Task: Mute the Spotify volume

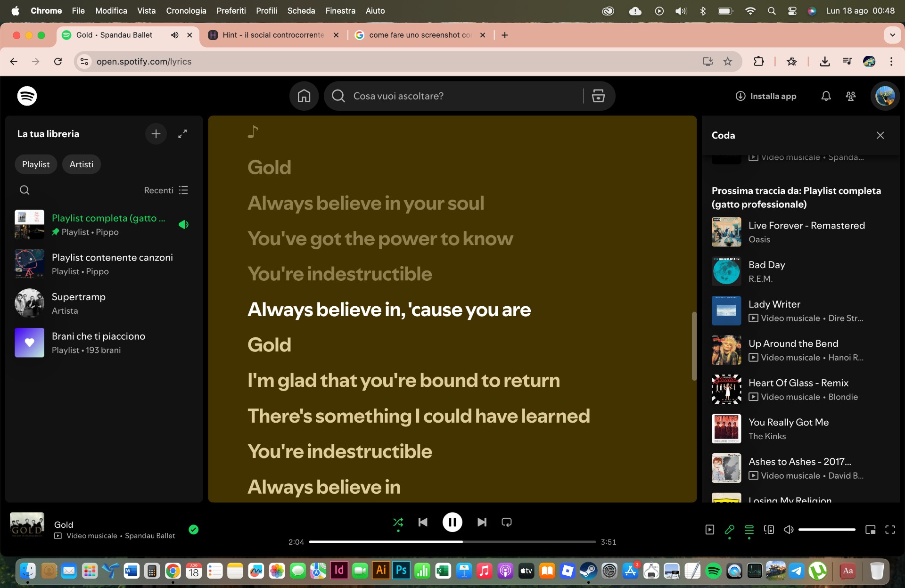Action: point(788,530)
